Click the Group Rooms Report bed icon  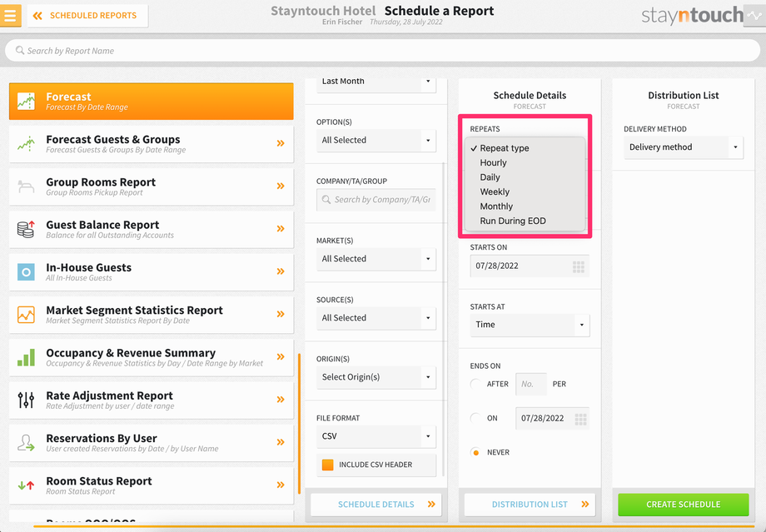pos(26,186)
